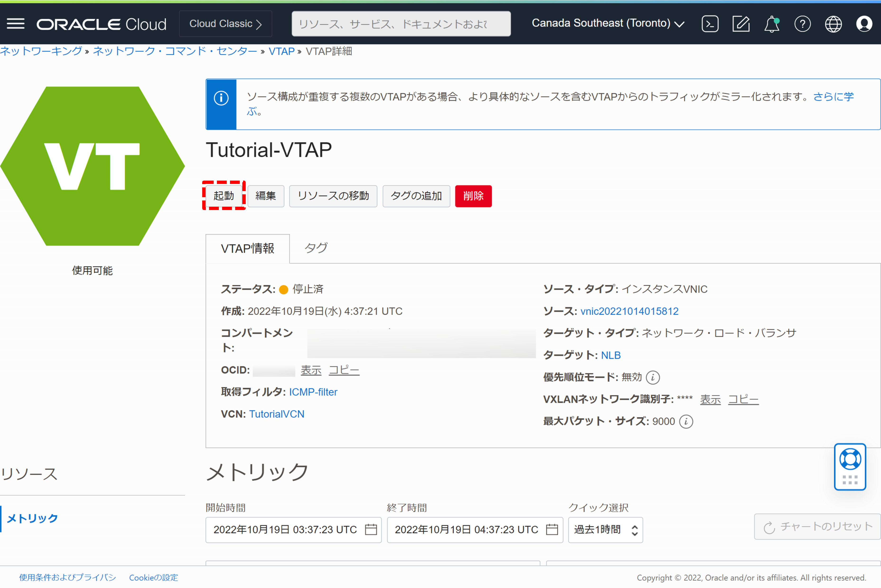Screen dimensions: 881x588
Task: Open the ICMP-filter capture filter link
Action: (x=313, y=392)
